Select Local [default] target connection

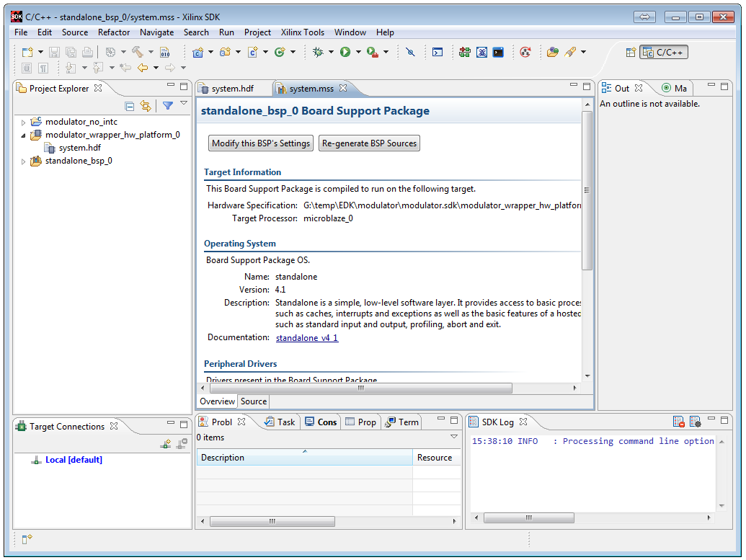[74, 460]
